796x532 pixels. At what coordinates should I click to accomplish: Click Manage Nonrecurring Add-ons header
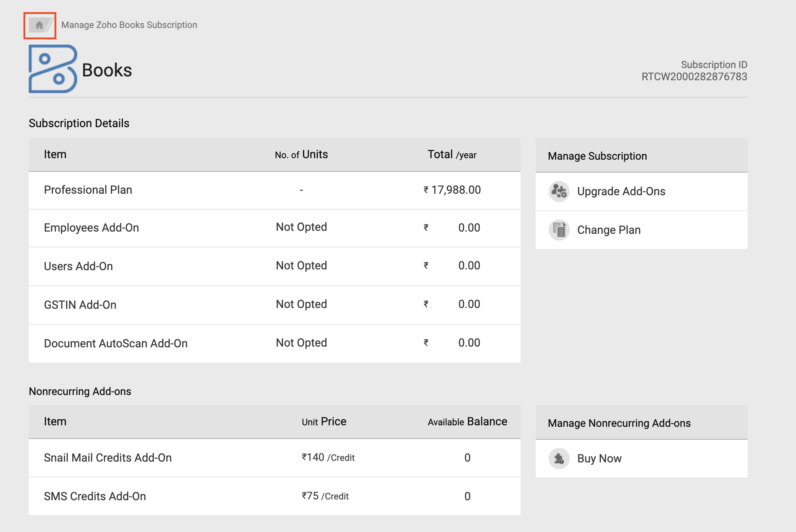point(619,423)
